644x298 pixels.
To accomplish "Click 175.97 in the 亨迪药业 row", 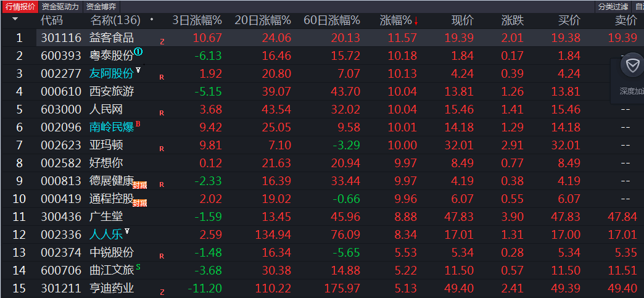I will [x=342, y=288].
